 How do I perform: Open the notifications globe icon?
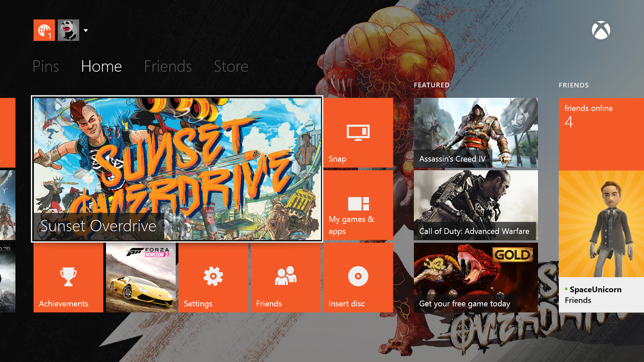point(44,30)
